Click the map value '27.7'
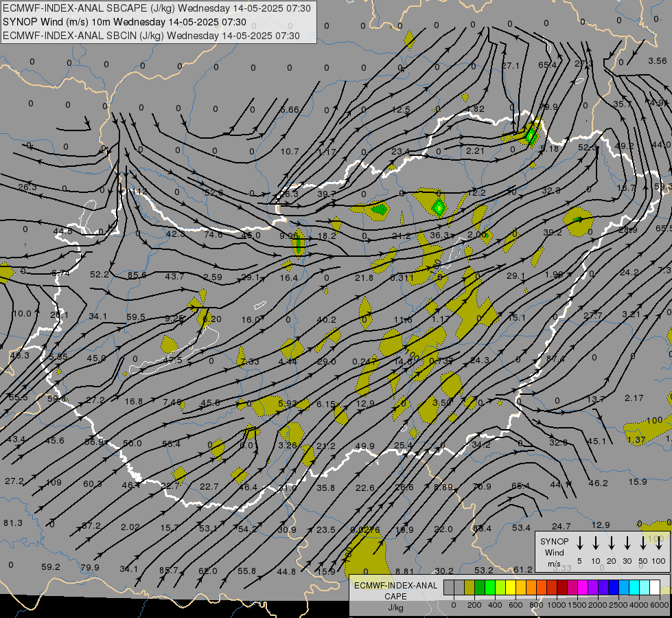The width and height of the screenshot is (672, 618). 593,315
